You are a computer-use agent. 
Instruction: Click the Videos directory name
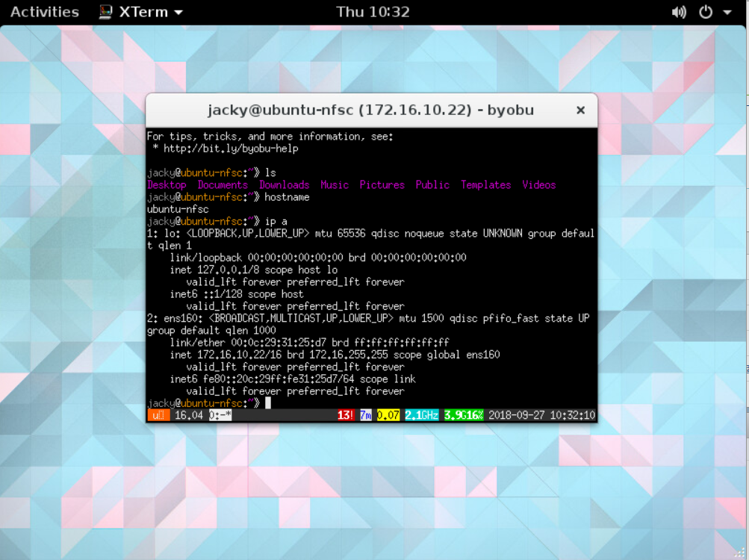(539, 185)
